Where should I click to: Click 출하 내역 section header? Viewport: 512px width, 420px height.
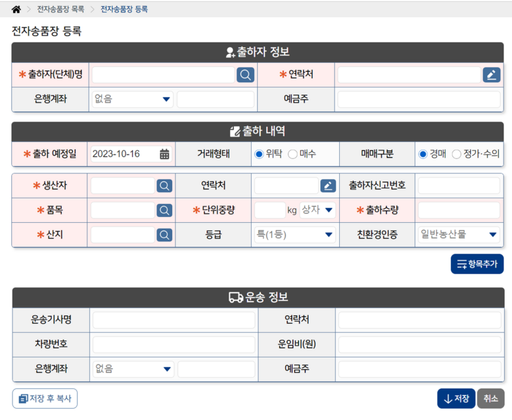tap(258, 131)
